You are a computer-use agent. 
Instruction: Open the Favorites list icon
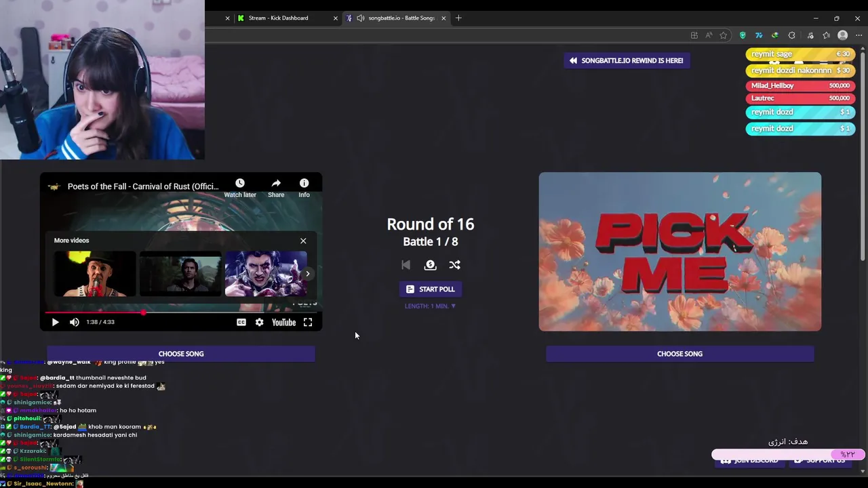tap(826, 35)
